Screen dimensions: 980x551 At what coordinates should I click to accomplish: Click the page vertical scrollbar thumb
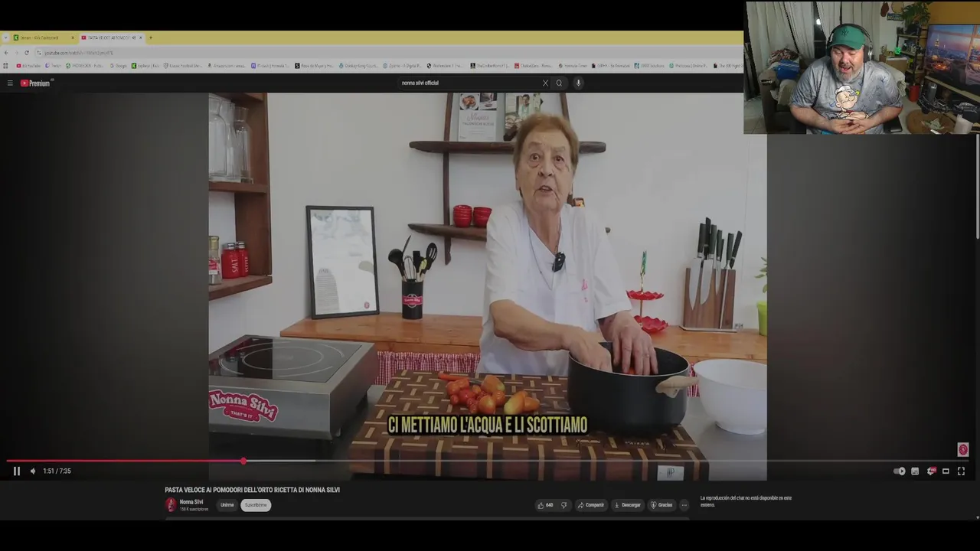pyautogui.click(x=977, y=188)
